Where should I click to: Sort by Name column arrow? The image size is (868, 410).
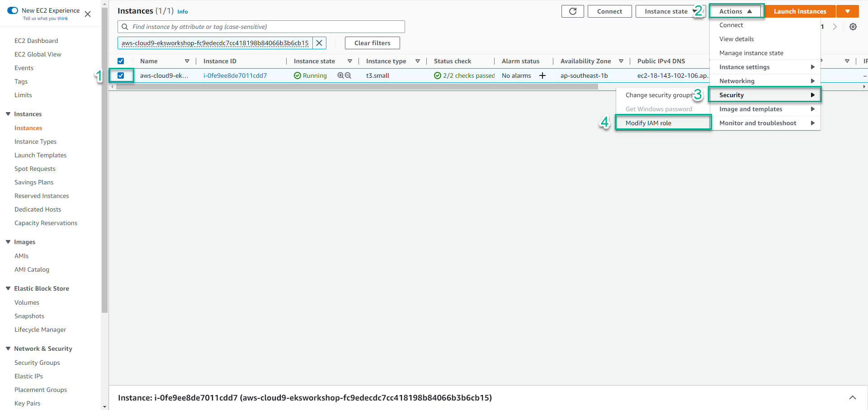(x=187, y=61)
